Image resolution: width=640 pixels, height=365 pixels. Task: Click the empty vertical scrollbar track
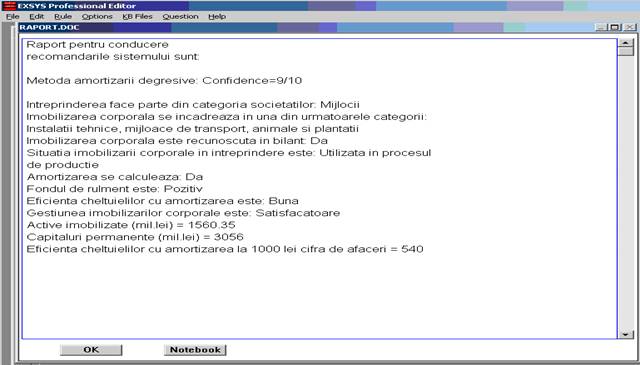pos(625,193)
